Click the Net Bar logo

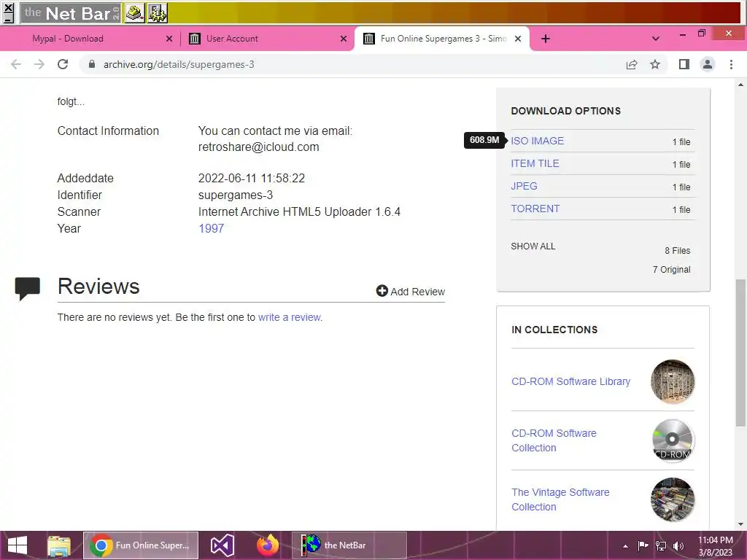click(71, 13)
